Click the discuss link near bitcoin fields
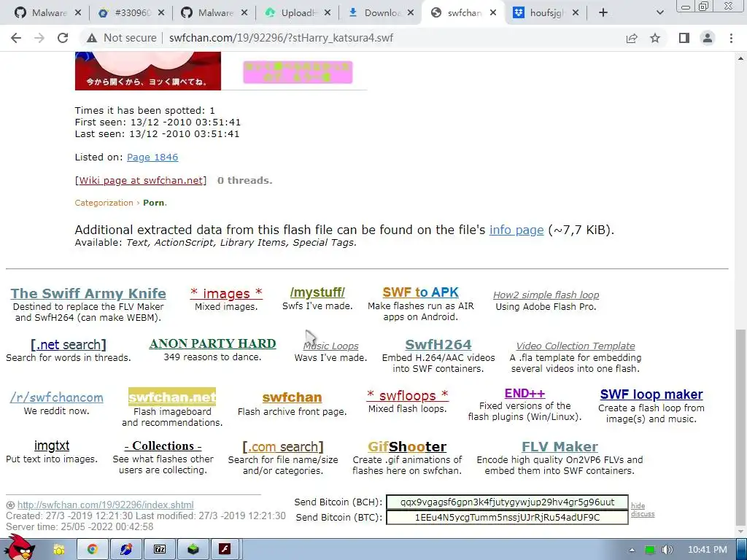747x560 pixels. point(643,514)
